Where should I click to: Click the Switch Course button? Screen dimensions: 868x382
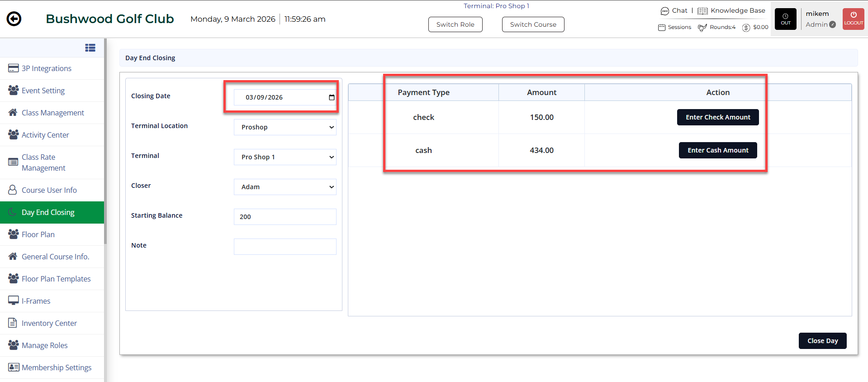click(x=533, y=24)
